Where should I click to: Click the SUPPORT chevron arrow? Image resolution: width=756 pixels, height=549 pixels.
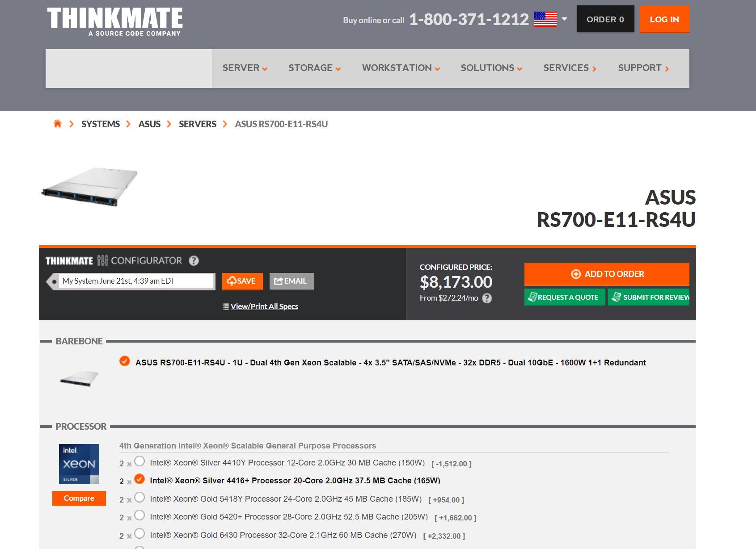coord(667,69)
